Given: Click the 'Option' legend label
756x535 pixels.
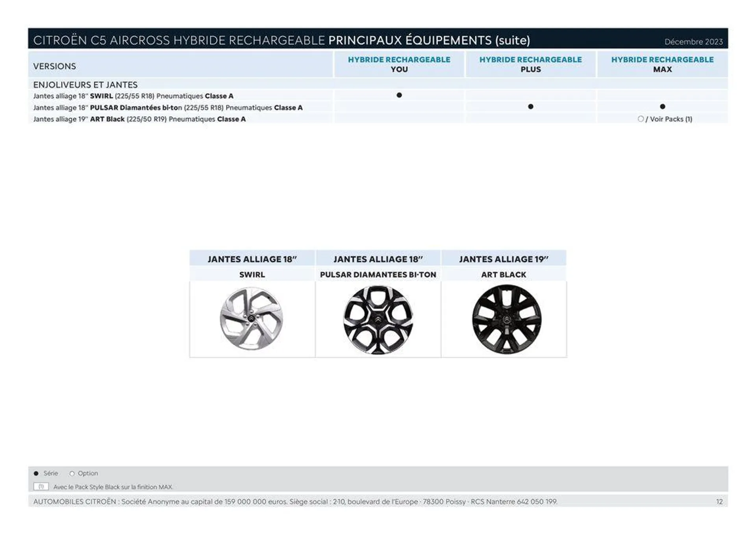Looking at the screenshot, I should coord(88,473).
